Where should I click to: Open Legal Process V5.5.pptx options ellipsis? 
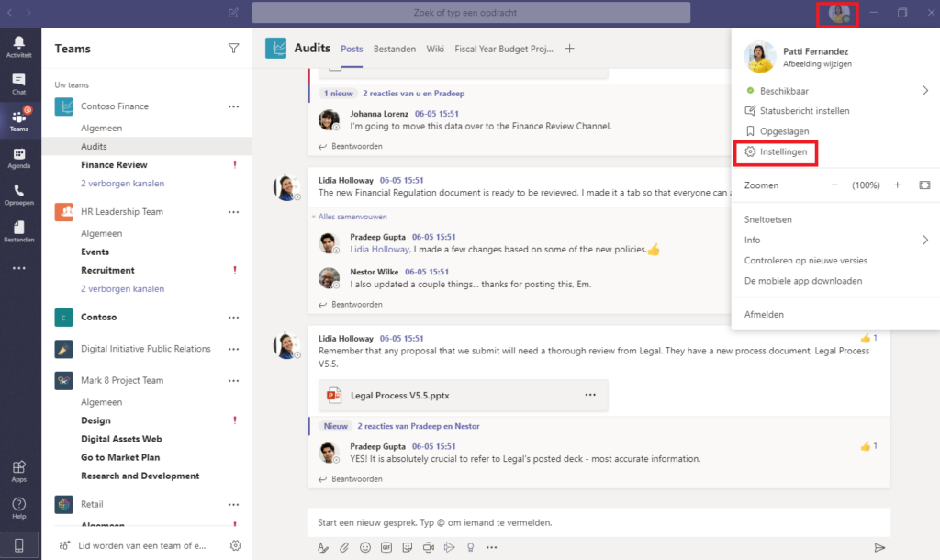pyautogui.click(x=590, y=395)
